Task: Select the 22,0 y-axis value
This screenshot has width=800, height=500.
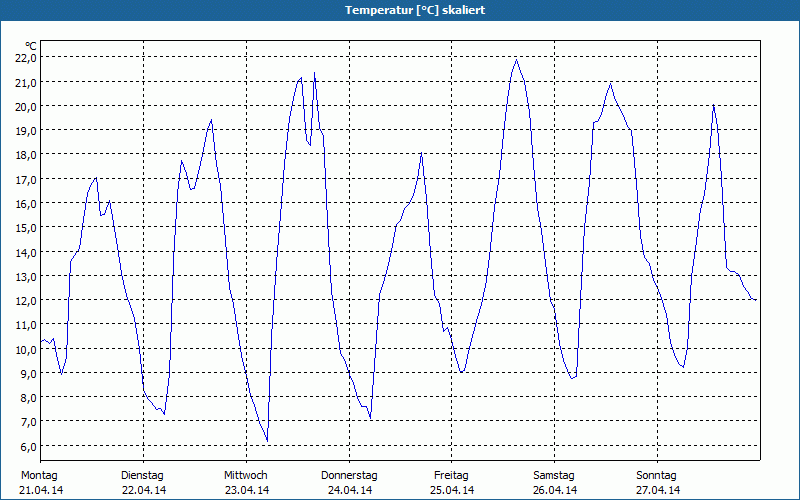Action: [x=26, y=58]
